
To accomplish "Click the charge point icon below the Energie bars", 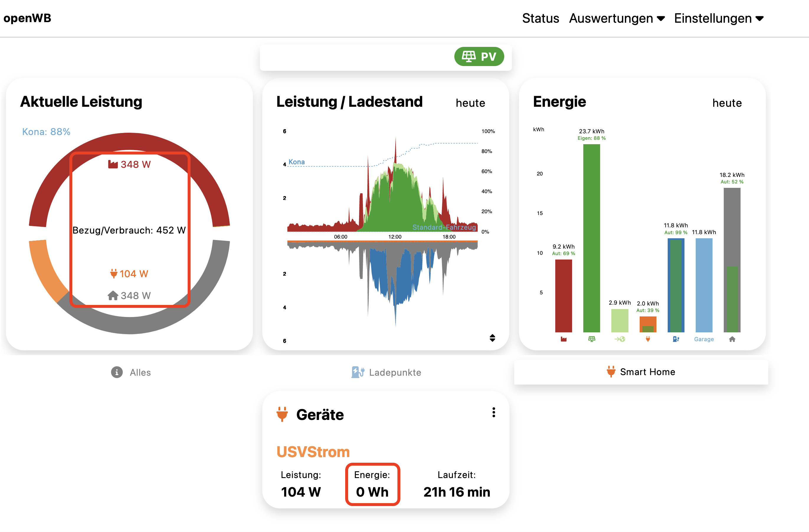I will pyautogui.click(x=676, y=339).
